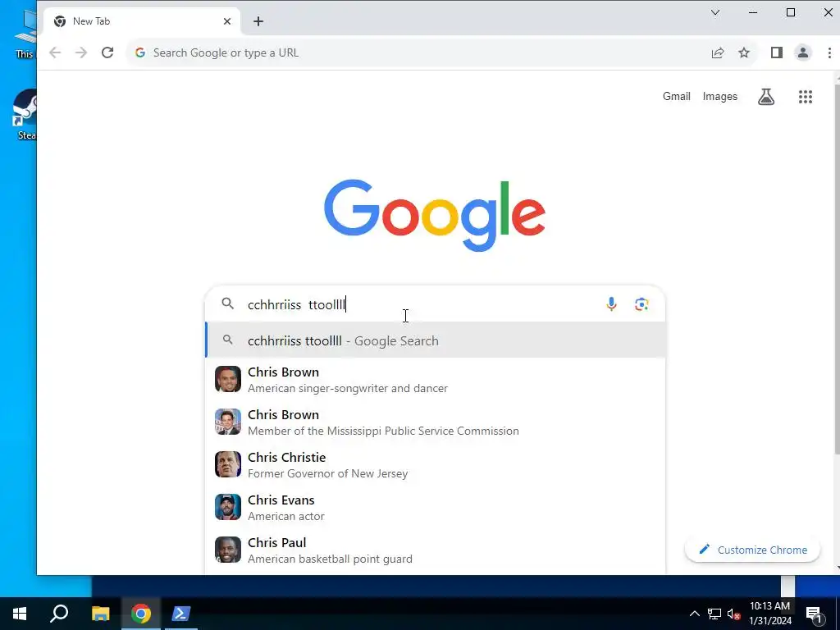Click into the Google search text field
This screenshot has width=840, height=630.
click(421, 304)
